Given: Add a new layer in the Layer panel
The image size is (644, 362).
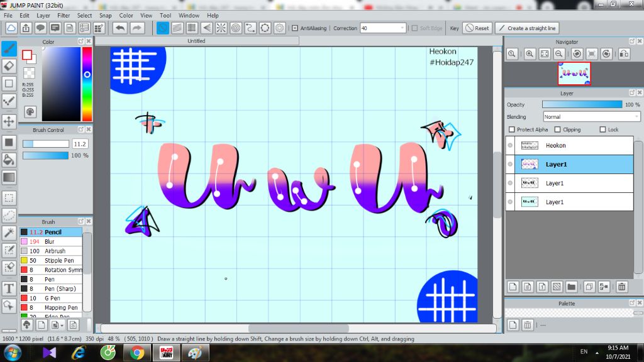Looking at the screenshot, I should (513, 287).
